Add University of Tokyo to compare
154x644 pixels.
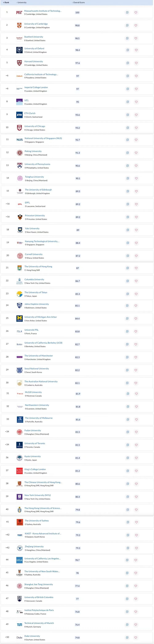[x=127, y=294]
